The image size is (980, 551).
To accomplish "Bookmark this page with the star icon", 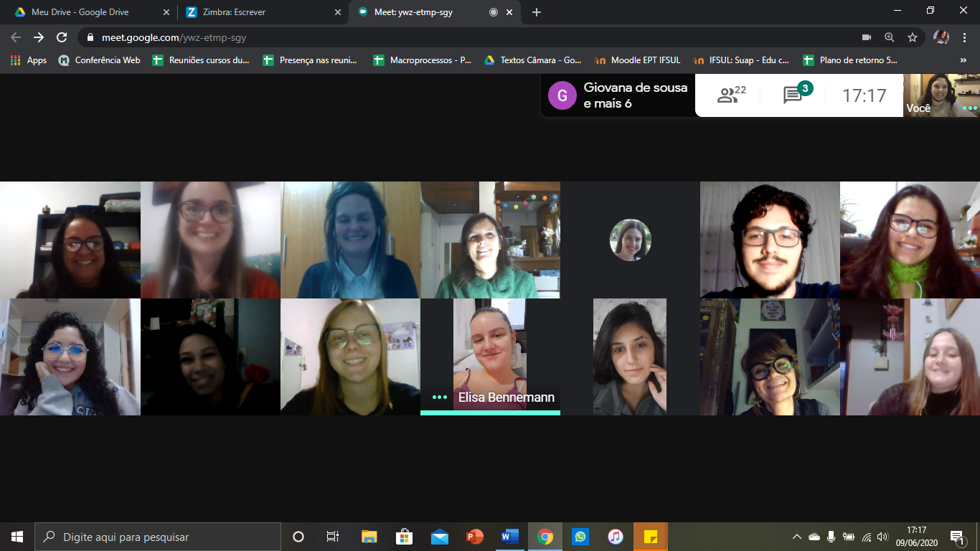I will pos(912,37).
